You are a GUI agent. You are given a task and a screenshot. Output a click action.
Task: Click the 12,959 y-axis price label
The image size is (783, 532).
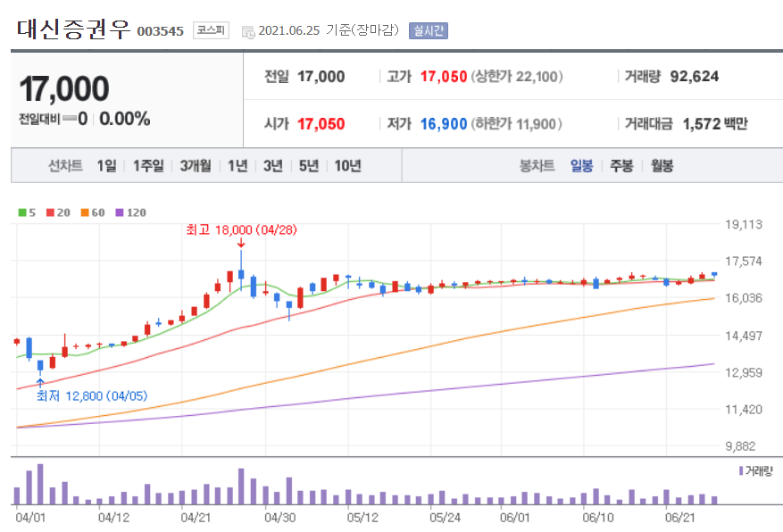744,372
